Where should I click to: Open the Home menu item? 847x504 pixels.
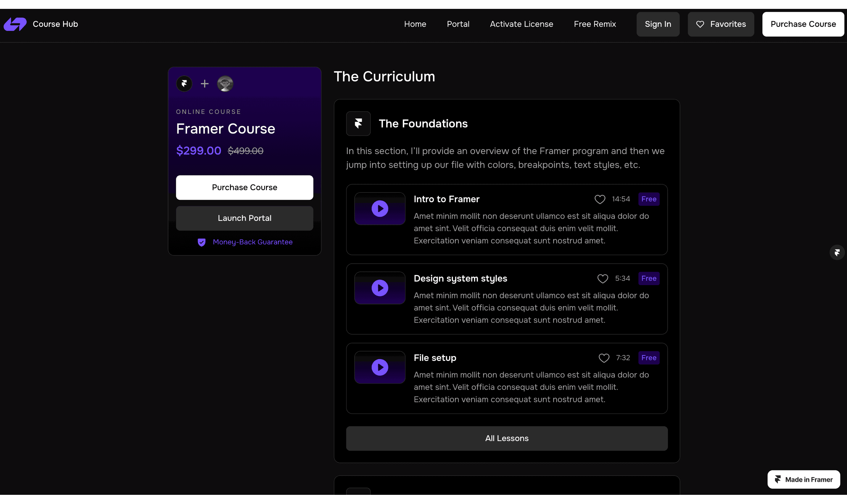[415, 24]
